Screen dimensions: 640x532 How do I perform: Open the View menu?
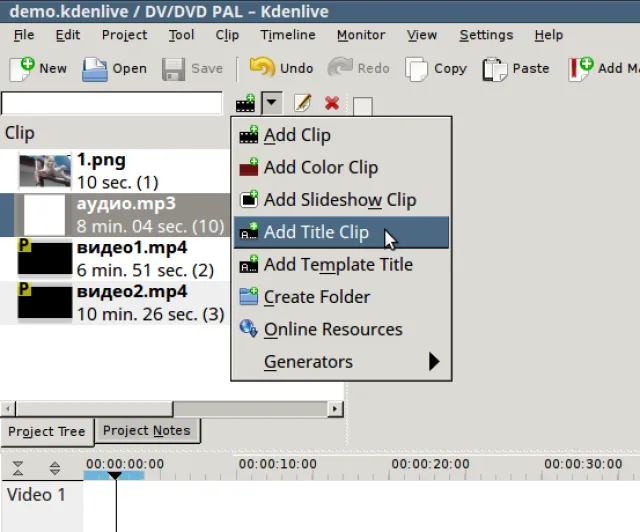click(422, 35)
